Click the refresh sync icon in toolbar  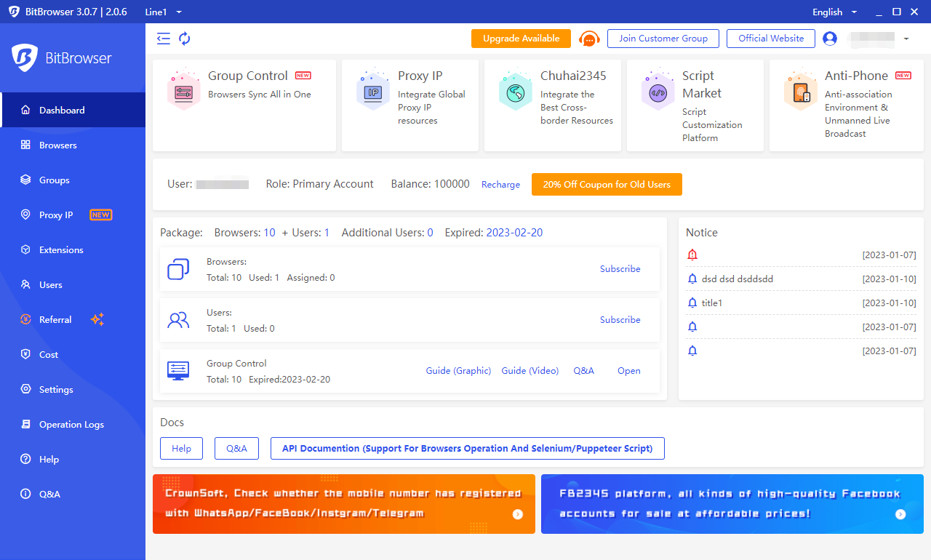click(x=185, y=39)
